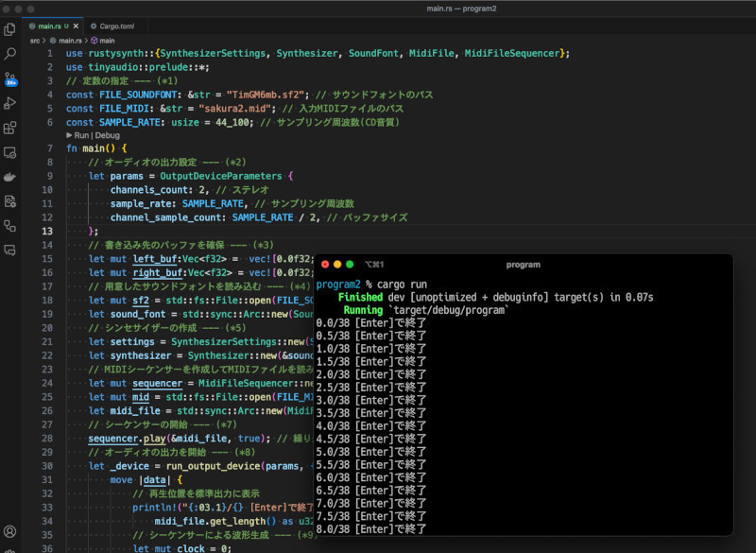This screenshot has height=553, width=756.
Task: Click the terminal window's green zoom button
Action: point(351,265)
